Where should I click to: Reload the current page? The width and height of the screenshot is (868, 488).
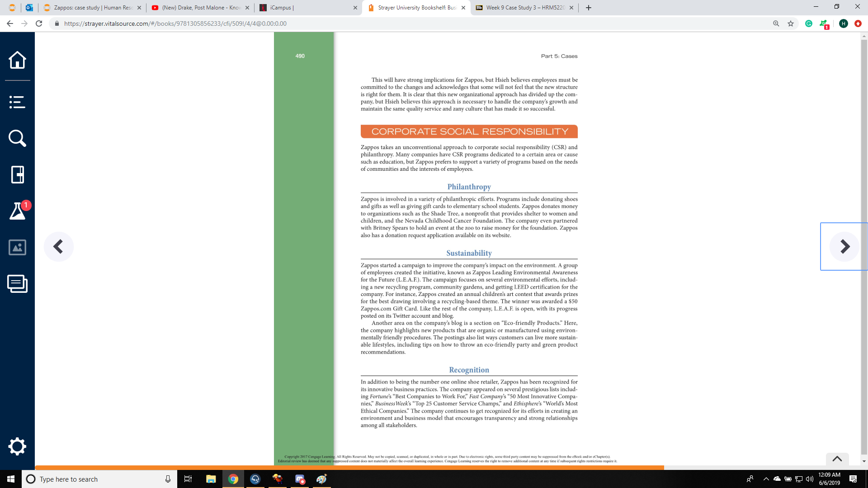coord(39,23)
